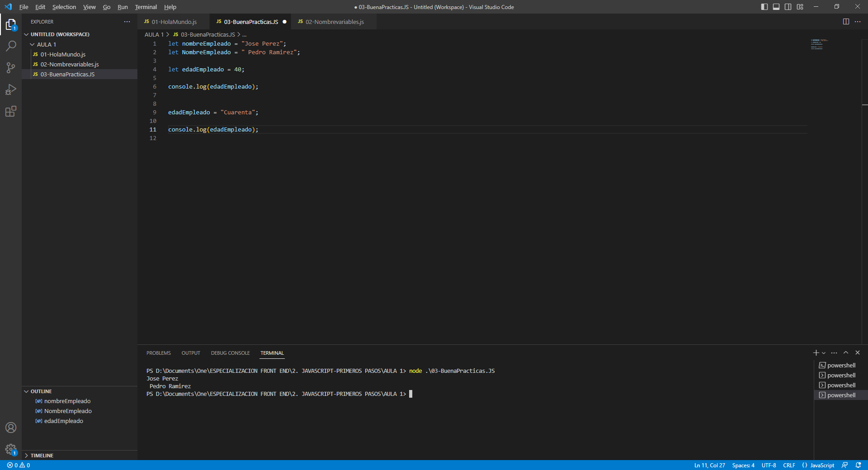The image size is (868, 470).
Task: Select edadEmpleado in the Outline
Action: click(64, 421)
